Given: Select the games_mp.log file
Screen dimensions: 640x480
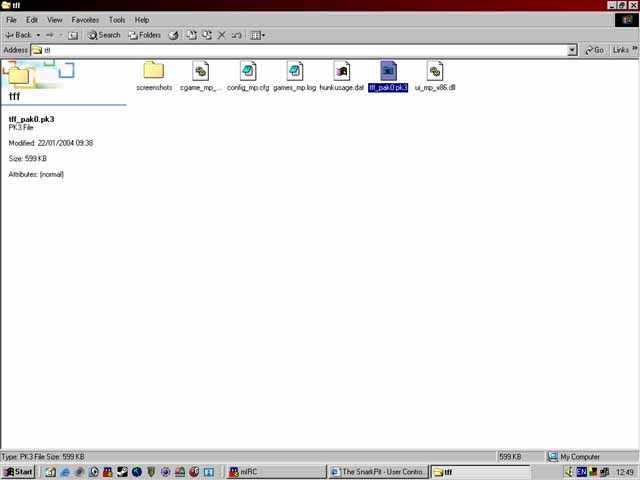Looking at the screenshot, I should (294, 71).
